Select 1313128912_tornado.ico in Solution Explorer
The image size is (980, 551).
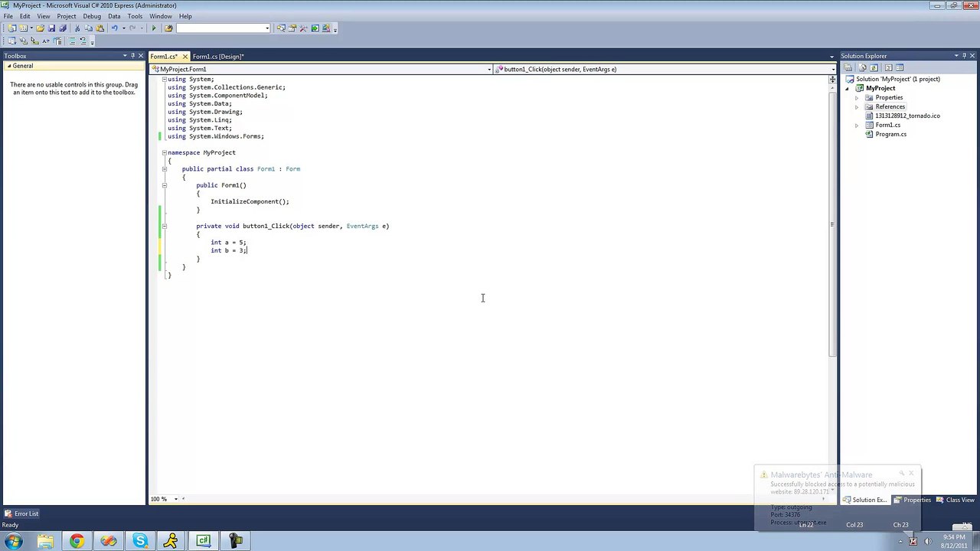tap(908, 116)
